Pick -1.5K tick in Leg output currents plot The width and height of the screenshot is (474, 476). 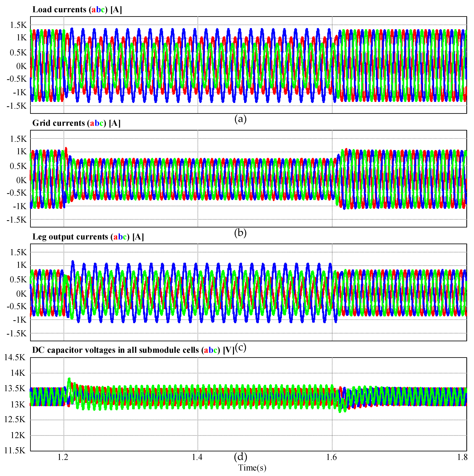[17, 334]
